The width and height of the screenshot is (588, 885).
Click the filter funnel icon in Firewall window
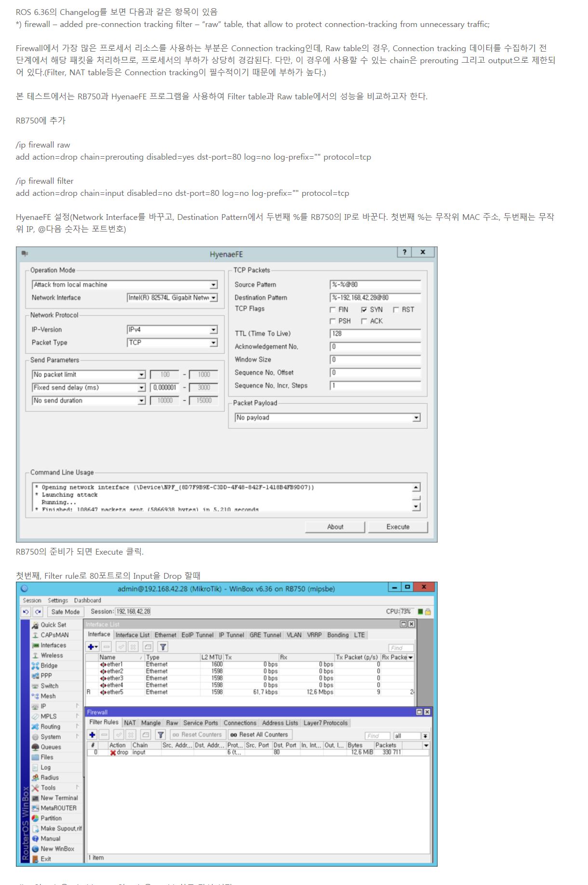pos(161,735)
